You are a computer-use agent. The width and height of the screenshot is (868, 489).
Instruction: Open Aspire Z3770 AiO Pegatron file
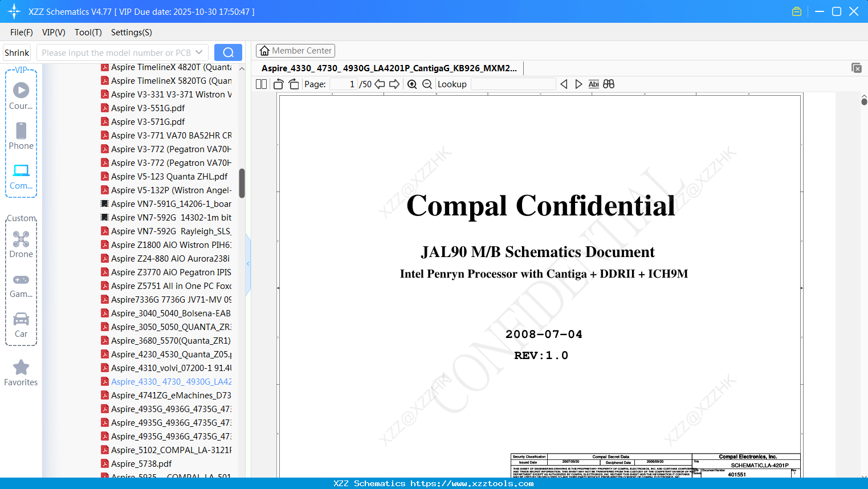pyautogui.click(x=166, y=272)
